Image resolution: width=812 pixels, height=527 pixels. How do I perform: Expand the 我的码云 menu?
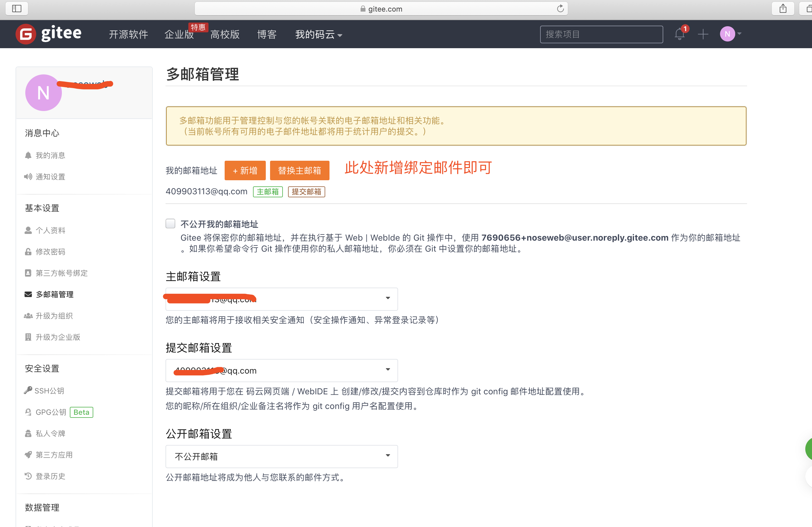319,34
